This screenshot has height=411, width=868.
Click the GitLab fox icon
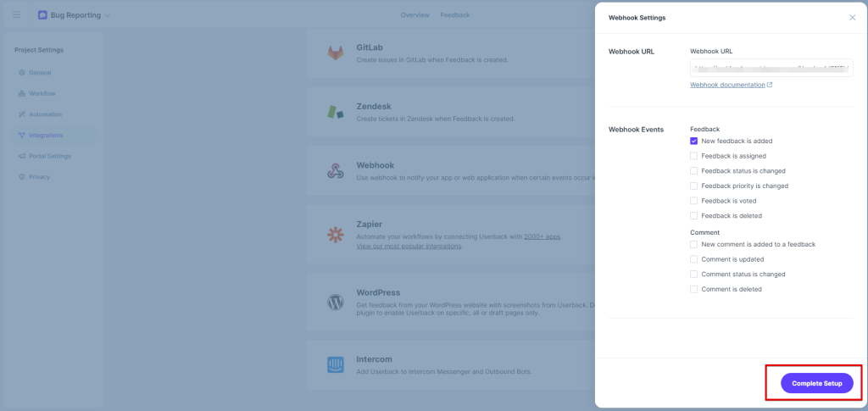pos(336,53)
